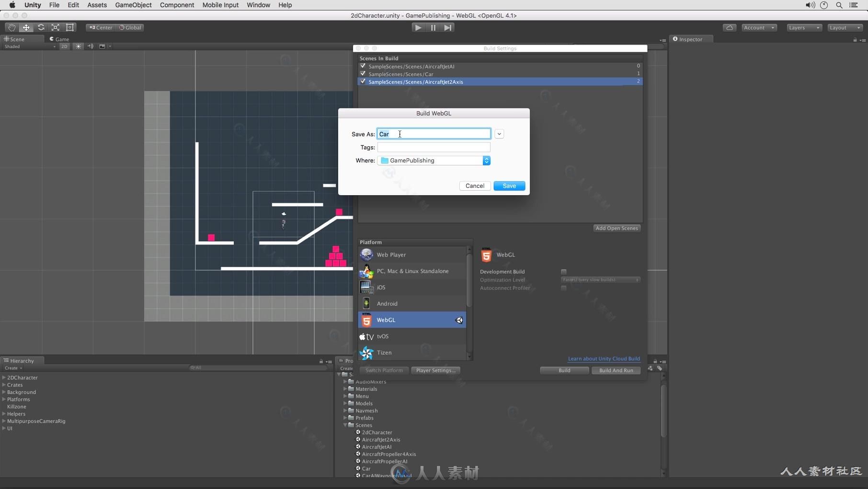Cancel the Build WebGL dialog
Image resolution: width=868 pixels, height=489 pixels.
click(x=475, y=186)
